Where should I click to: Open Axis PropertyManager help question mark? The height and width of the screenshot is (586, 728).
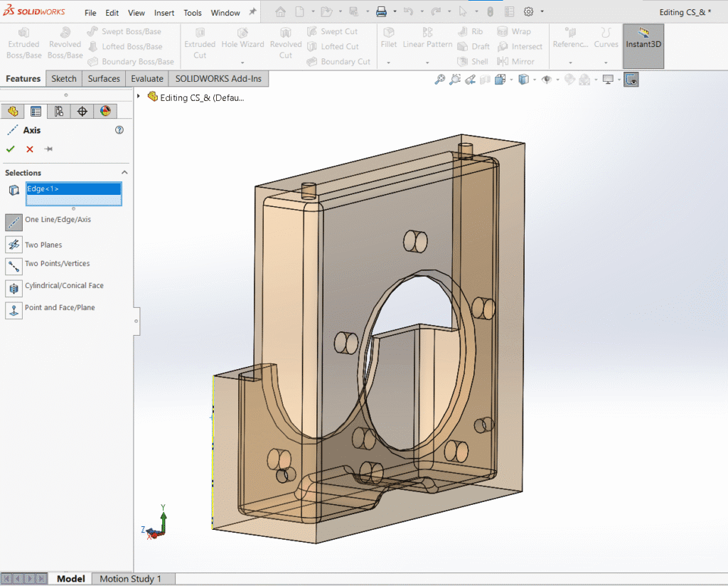[x=119, y=130]
